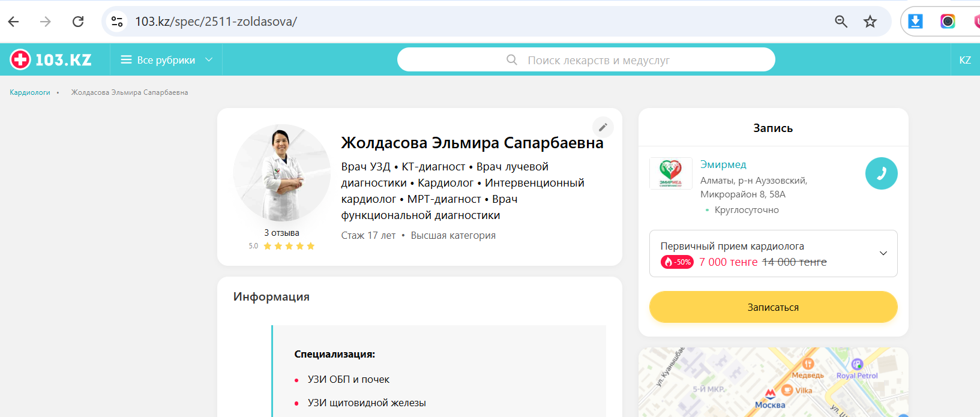Click the Медведь restaurant marker on map
The height and width of the screenshot is (417, 980).
[808, 364]
